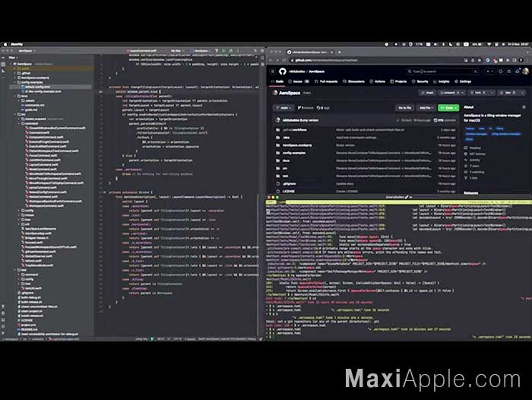Open the commits history link
The height and width of the screenshot is (400, 532).
(x=445, y=120)
